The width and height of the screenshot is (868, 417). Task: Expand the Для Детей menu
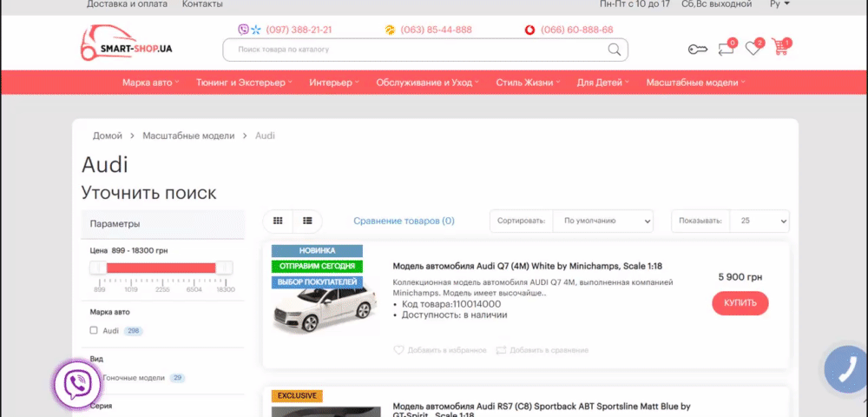click(x=603, y=83)
